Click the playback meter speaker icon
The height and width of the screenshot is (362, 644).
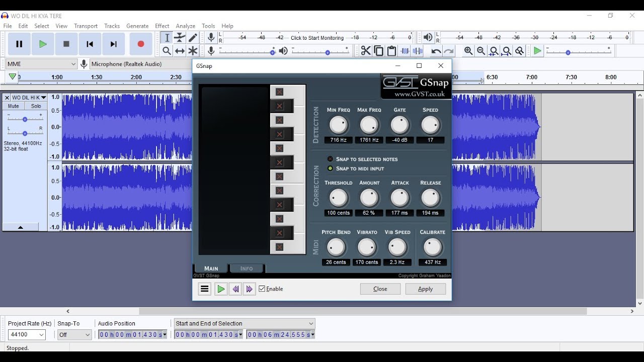click(x=428, y=38)
